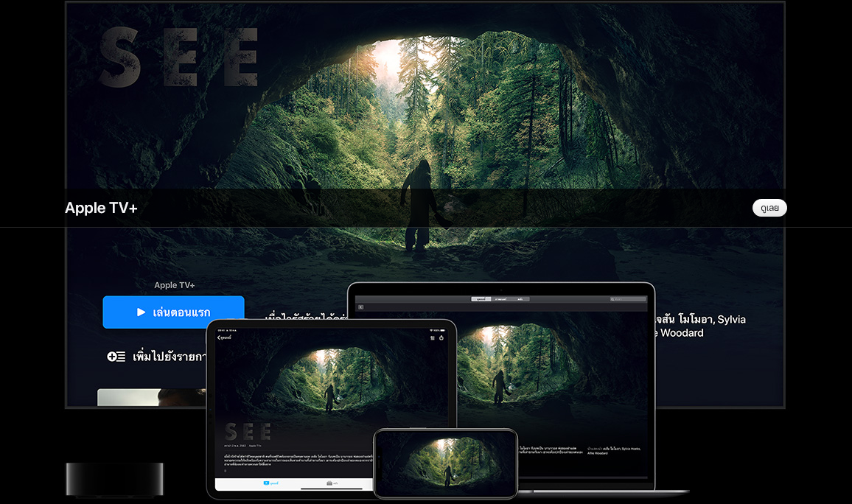Select the third segmented tab on MacBook
Screen dimensions: 852x504
[520, 299]
